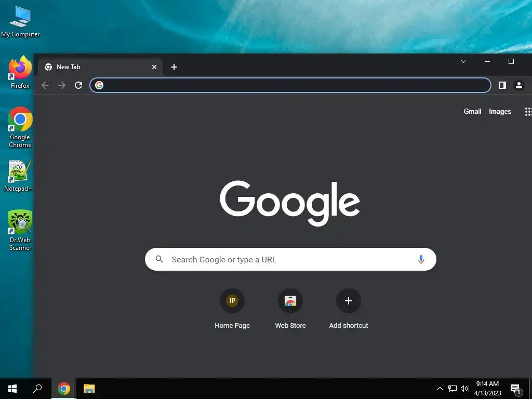Screen dimensions: 532x399
Task: Open the Home Page shortcut tile
Action: click(x=232, y=301)
